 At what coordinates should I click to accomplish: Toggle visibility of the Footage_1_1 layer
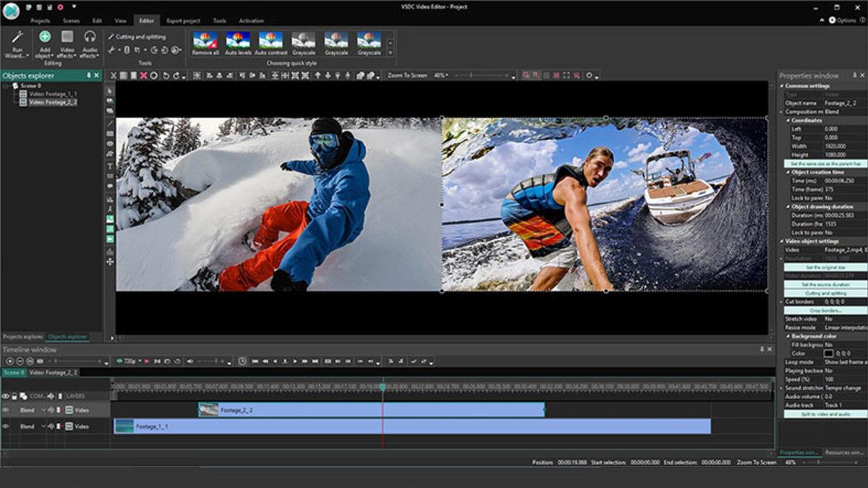pyautogui.click(x=6, y=427)
